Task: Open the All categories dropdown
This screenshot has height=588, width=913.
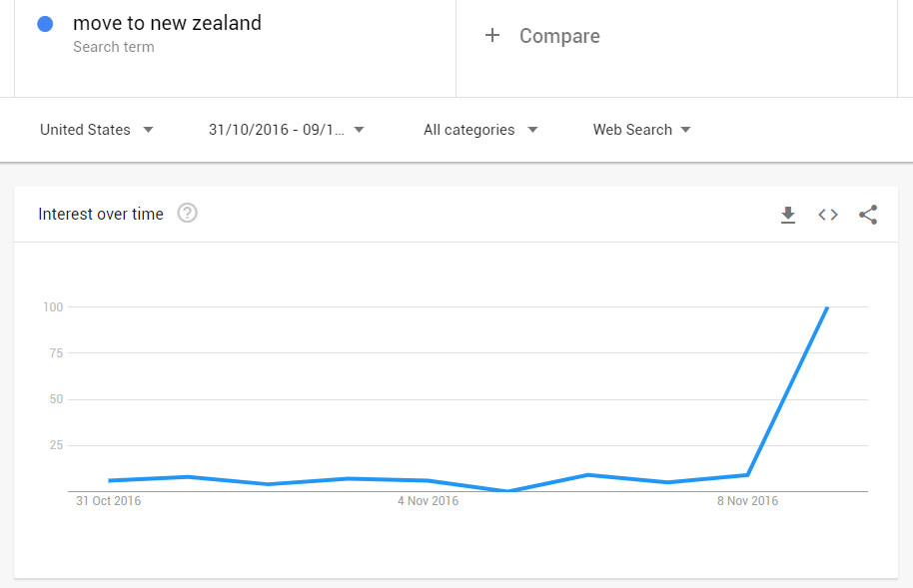Action: click(x=480, y=130)
